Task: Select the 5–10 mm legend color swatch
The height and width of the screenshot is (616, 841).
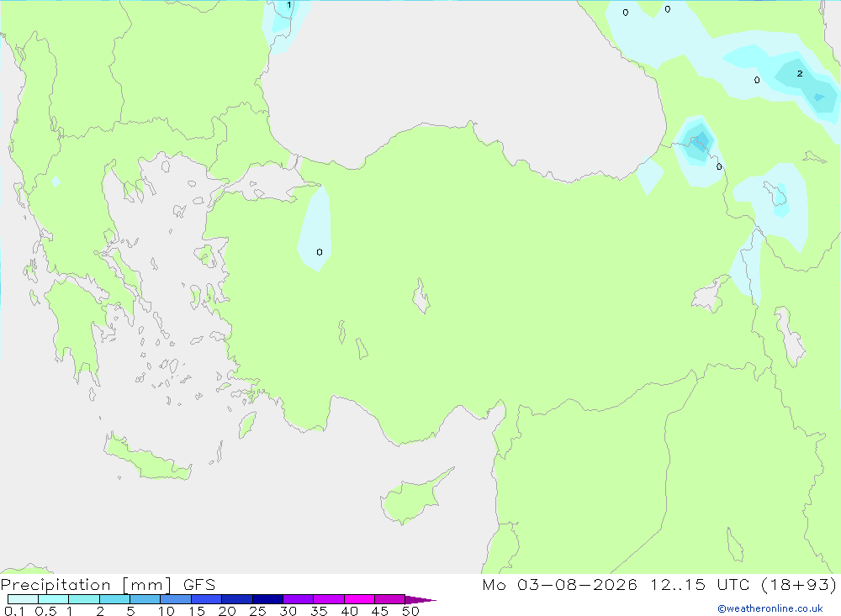Action: tap(145, 599)
